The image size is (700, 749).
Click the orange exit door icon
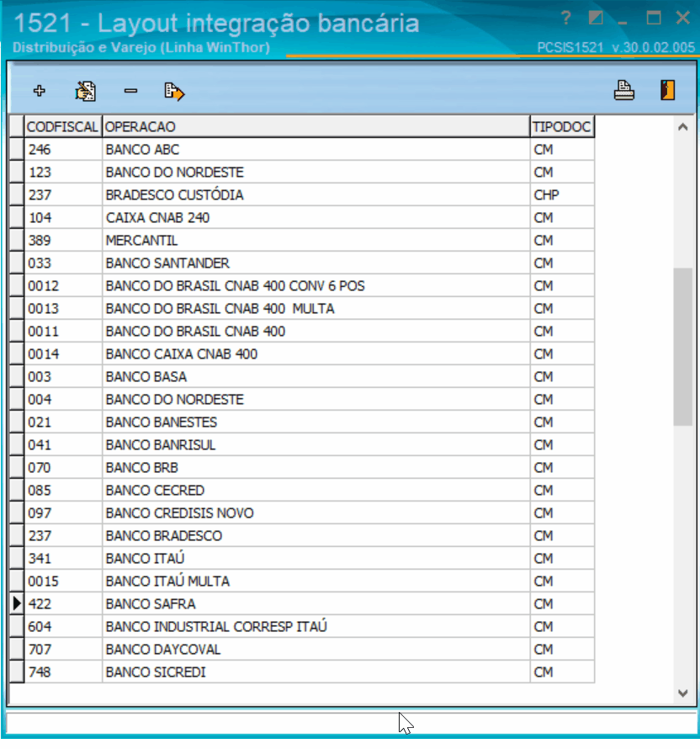point(667,90)
